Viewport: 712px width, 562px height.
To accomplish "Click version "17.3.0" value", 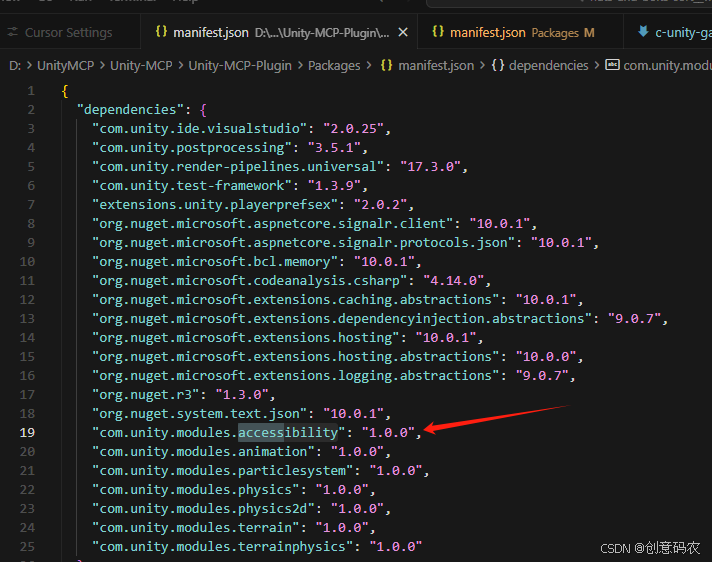I will coord(430,167).
